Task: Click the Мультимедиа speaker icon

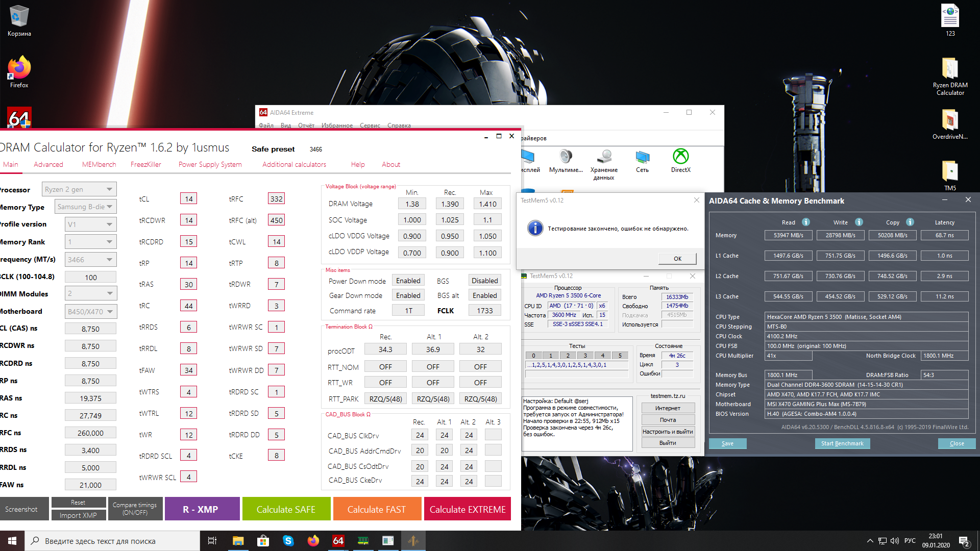Action: click(566, 157)
